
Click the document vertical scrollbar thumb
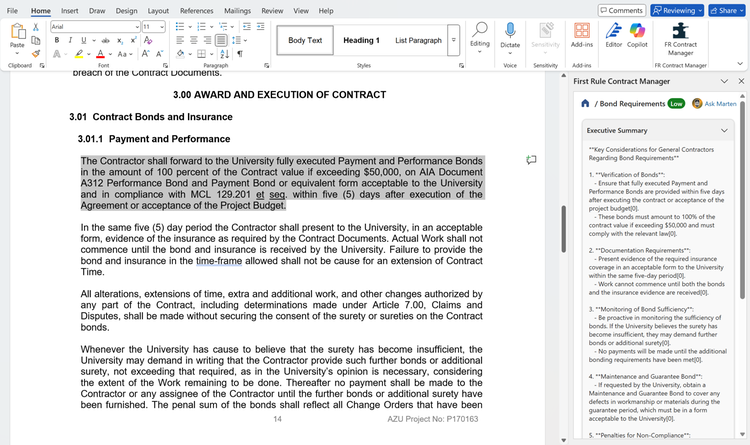point(563,229)
